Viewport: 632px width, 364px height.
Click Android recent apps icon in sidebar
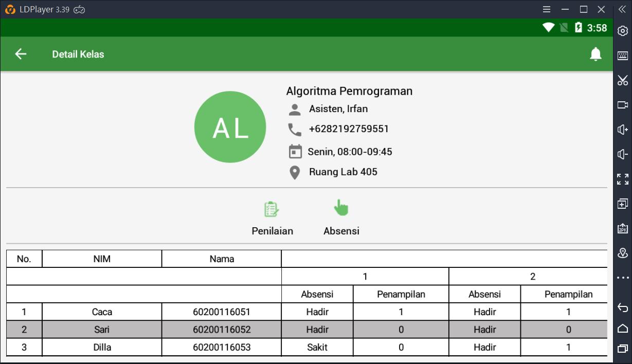point(622,349)
